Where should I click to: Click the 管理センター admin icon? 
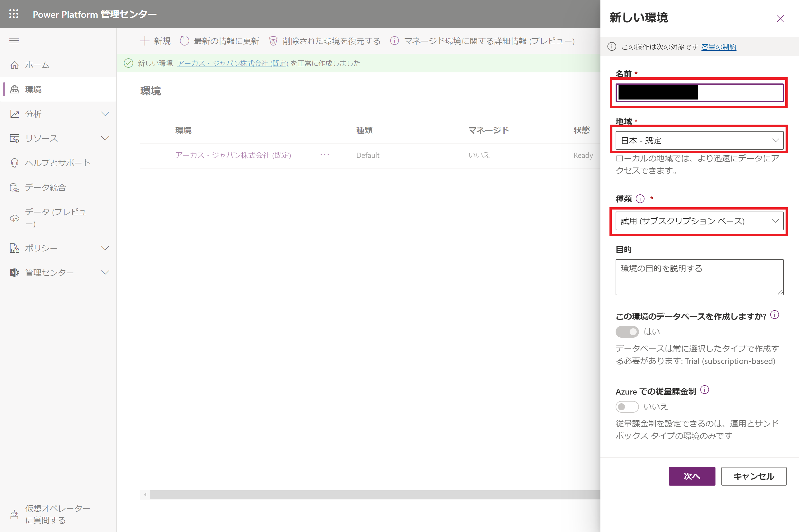(15, 273)
